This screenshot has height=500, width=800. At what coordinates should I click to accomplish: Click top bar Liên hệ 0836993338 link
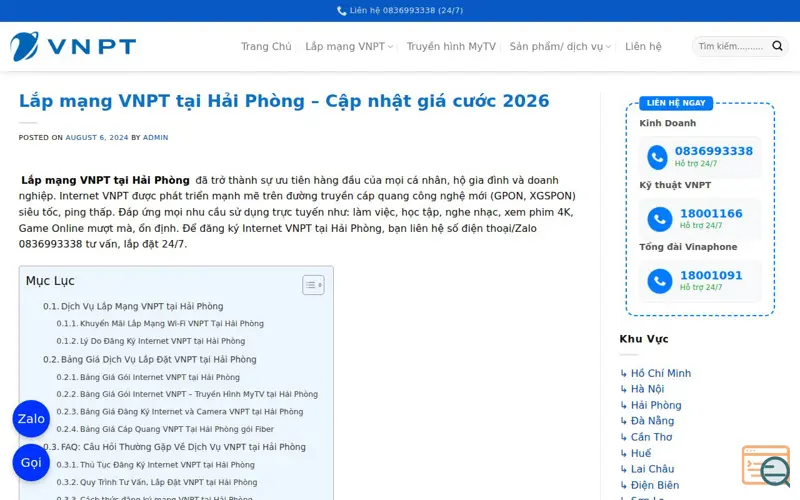click(x=400, y=11)
